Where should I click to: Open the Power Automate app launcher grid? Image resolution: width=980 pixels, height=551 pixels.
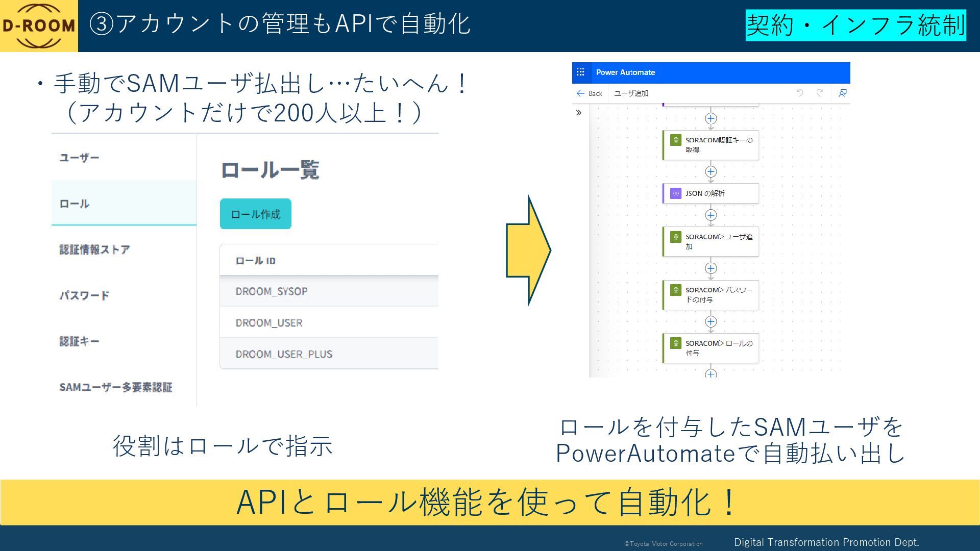580,72
